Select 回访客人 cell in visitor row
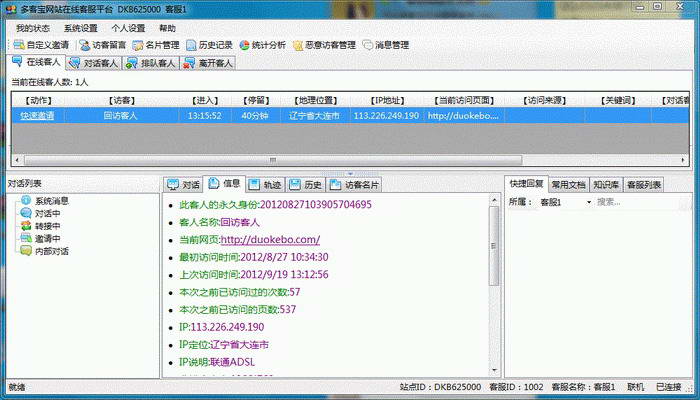The image size is (700, 400). point(121,116)
